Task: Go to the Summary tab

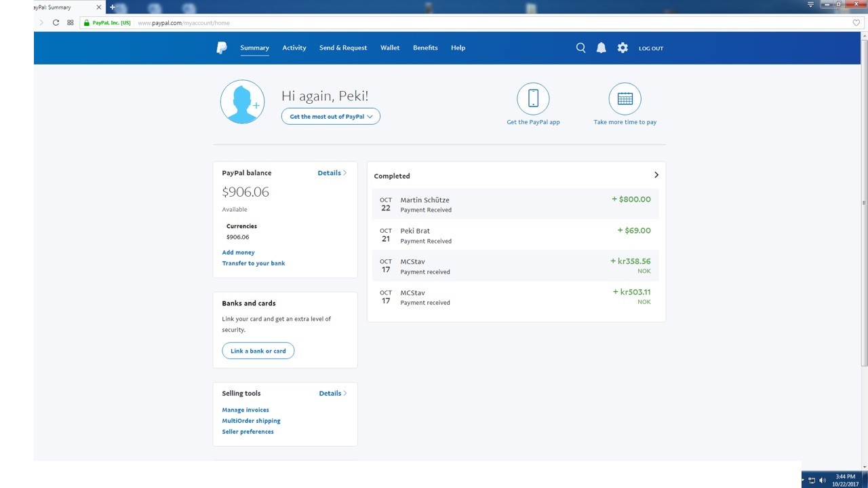Action: pos(254,48)
